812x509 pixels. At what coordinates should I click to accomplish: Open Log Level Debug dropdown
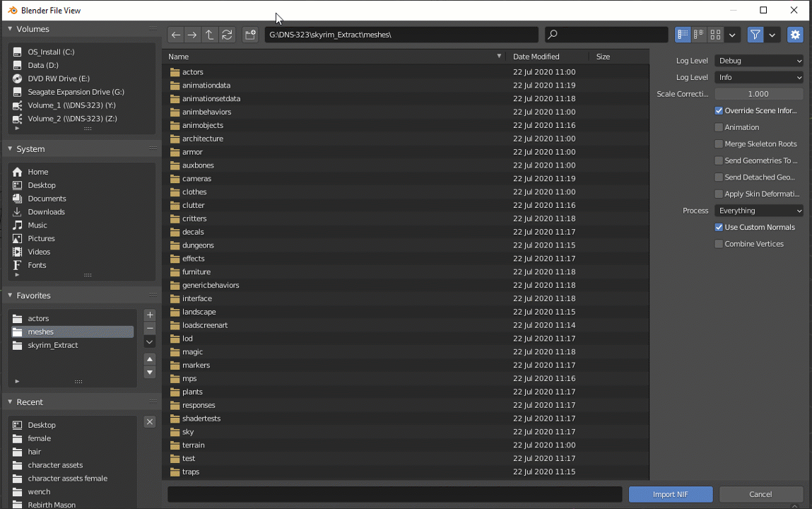tap(759, 61)
